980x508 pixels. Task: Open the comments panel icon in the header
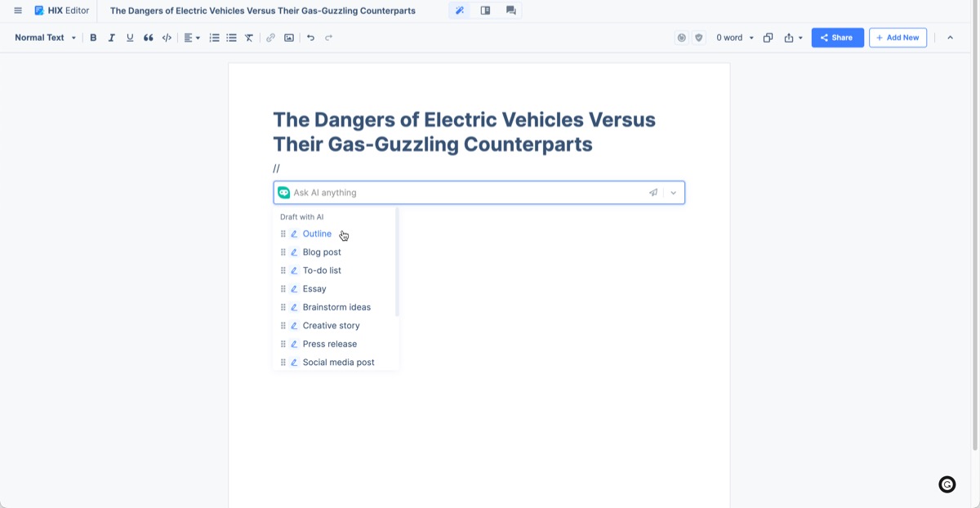510,10
